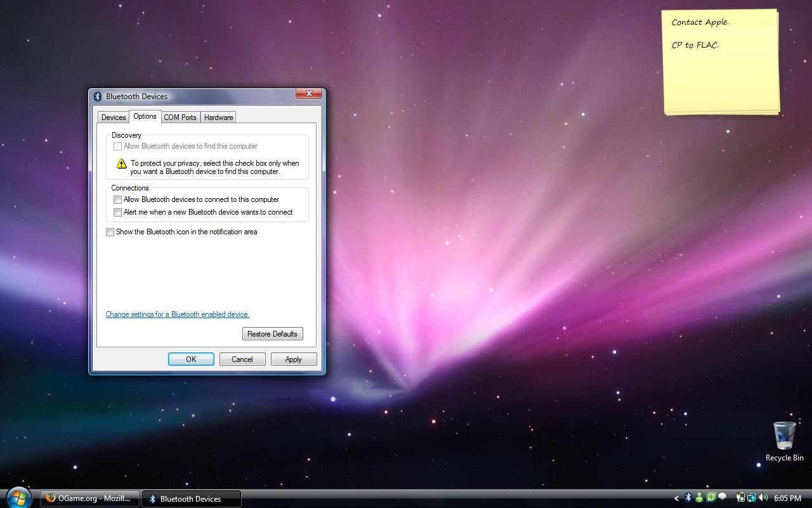Screen dimensions: 812x508
Task: Click Restore Defaults
Action: [272, 333]
